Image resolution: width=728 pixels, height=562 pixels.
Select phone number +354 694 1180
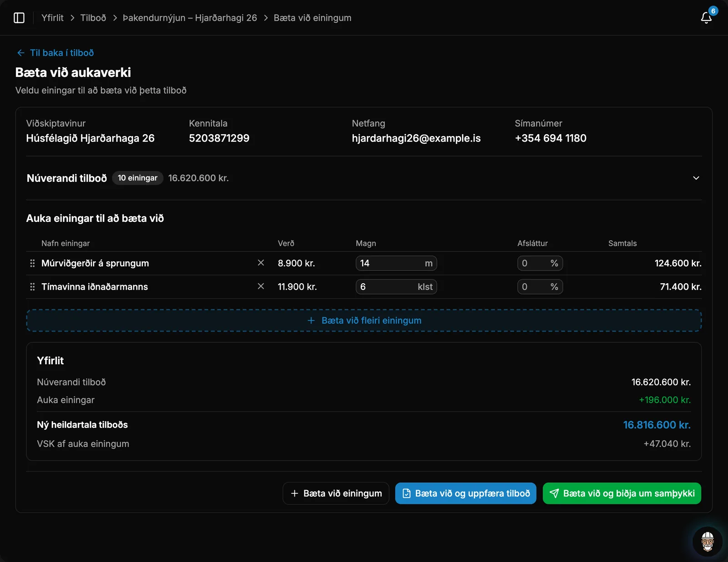click(551, 138)
